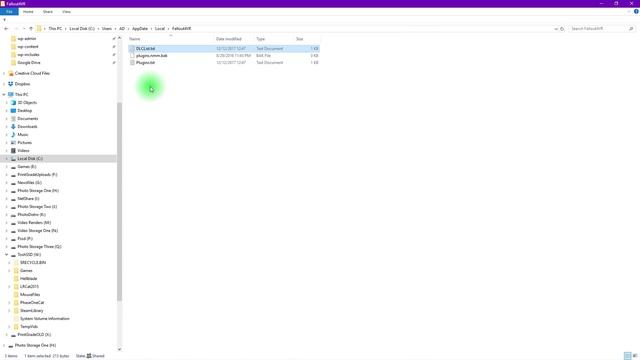Click the Documents folder icon
The width and height of the screenshot is (640, 360).
(x=13, y=119)
